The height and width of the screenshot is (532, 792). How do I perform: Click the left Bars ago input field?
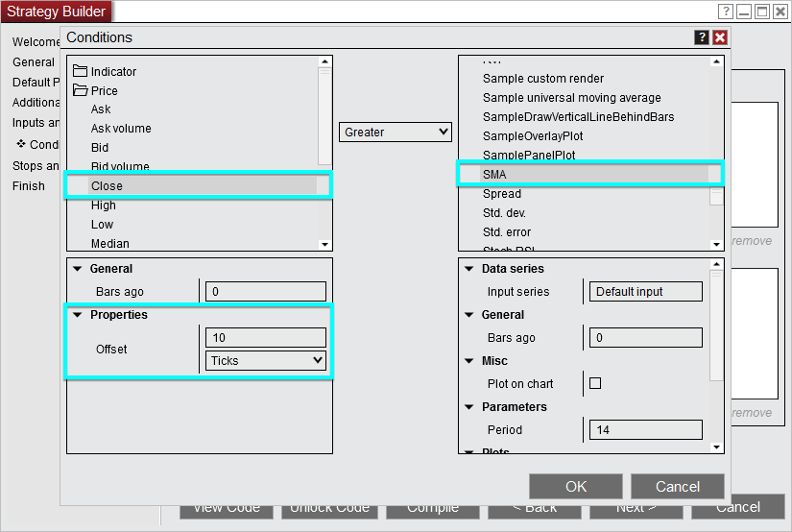point(266,292)
